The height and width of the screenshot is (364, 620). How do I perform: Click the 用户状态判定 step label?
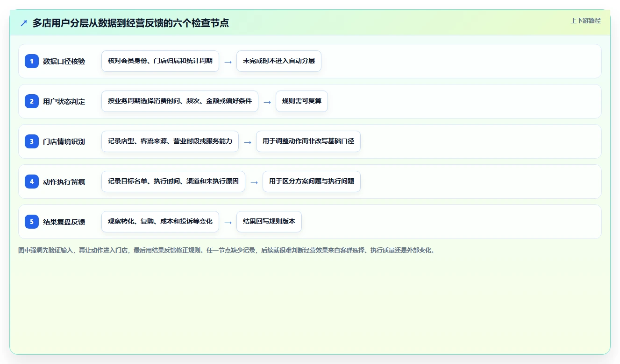[x=64, y=101]
